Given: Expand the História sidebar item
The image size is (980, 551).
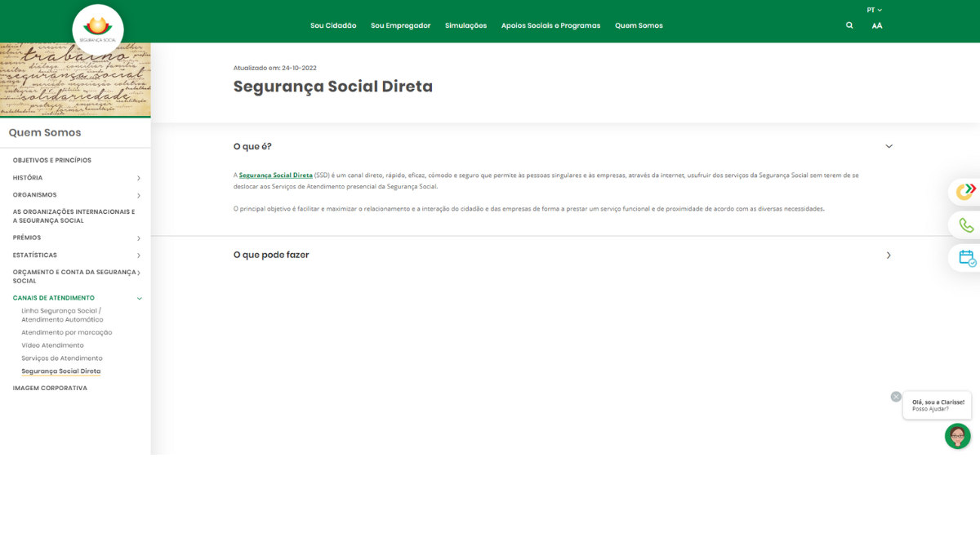Looking at the screenshot, I should coord(139,178).
